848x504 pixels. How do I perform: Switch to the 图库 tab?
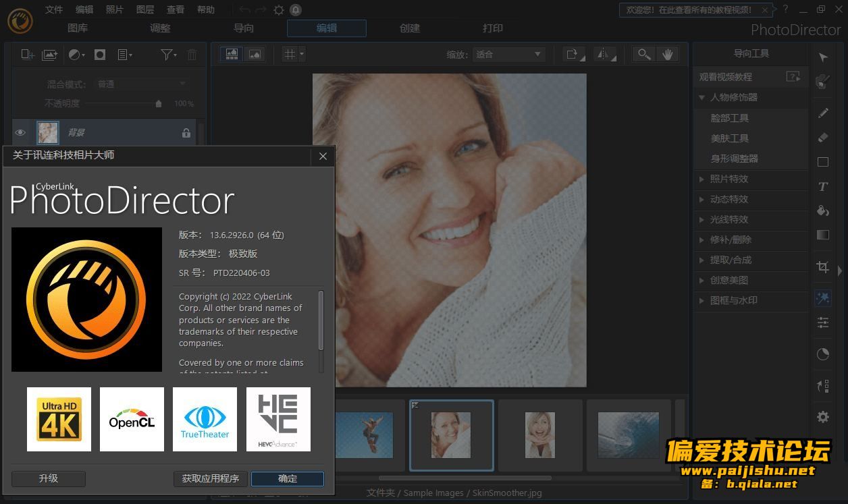[78, 28]
